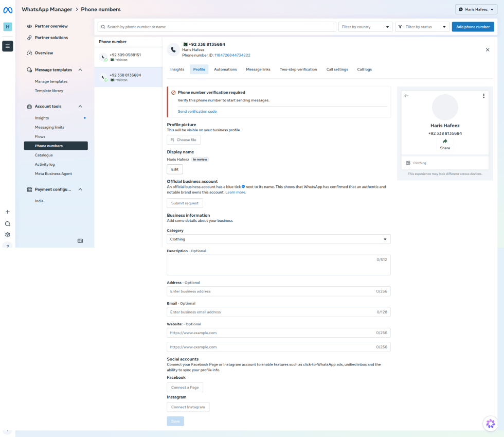
Task: Switch to the Automations tab
Action: click(225, 69)
